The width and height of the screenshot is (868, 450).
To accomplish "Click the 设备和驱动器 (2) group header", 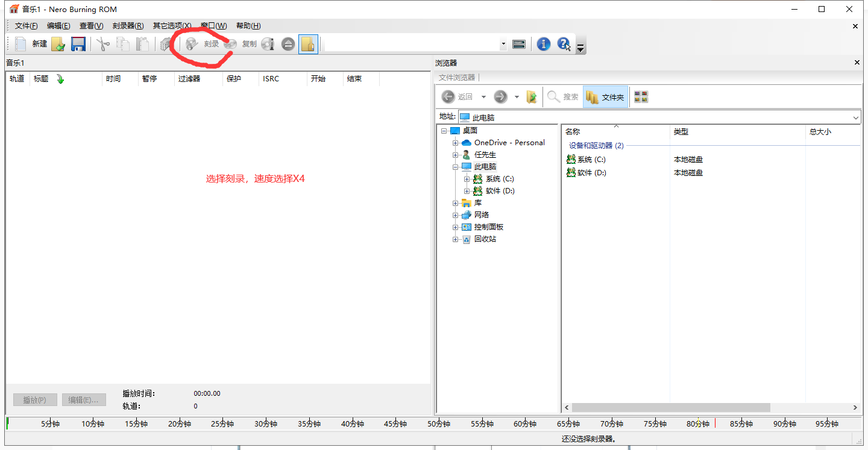I will pos(596,146).
